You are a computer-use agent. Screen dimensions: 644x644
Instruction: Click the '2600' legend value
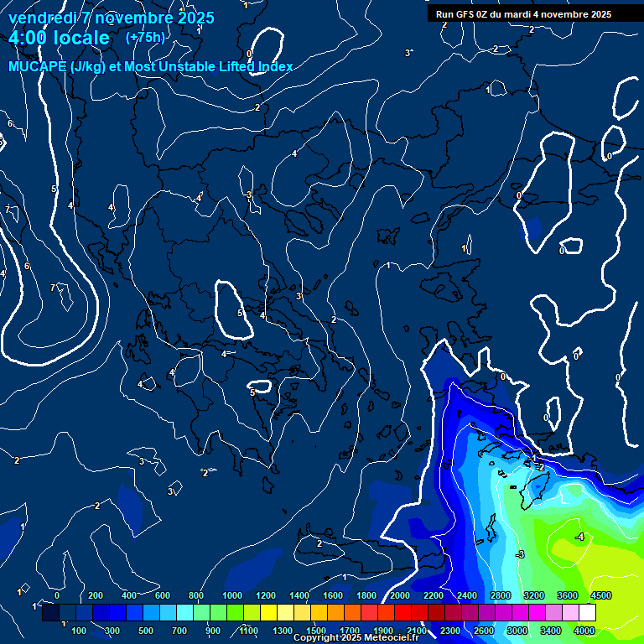[x=484, y=631]
